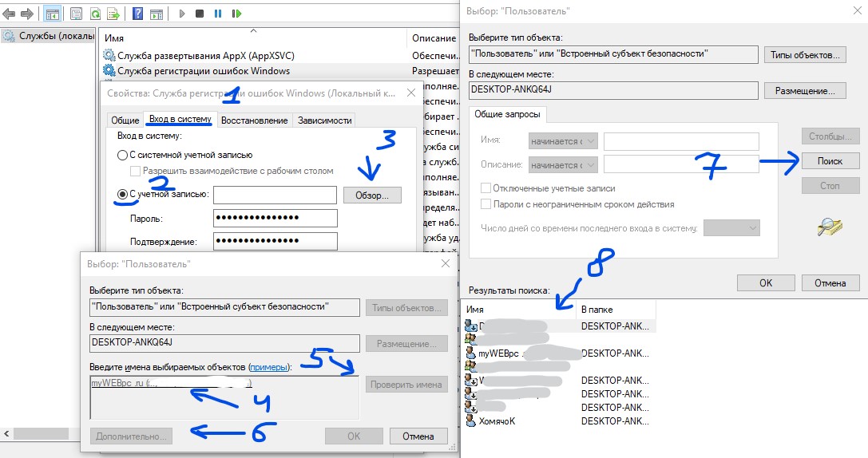Refresh the services list via toolbar icon

point(95,14)
